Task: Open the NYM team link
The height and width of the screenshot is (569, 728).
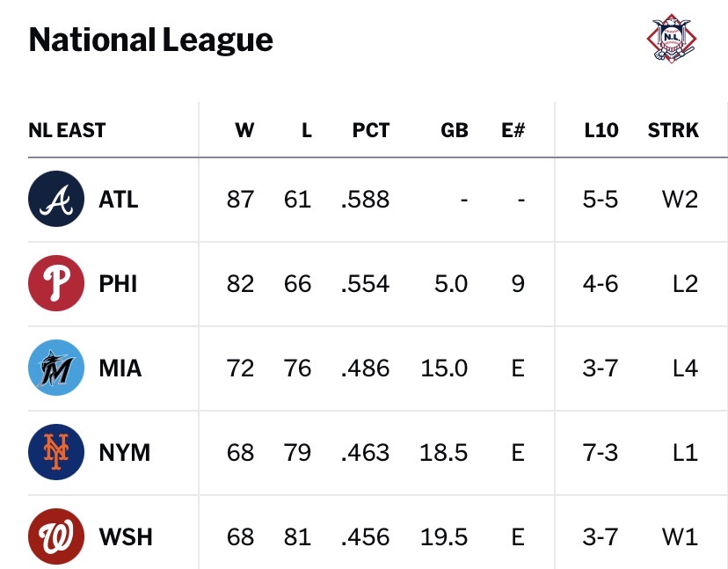Action: 125,453
